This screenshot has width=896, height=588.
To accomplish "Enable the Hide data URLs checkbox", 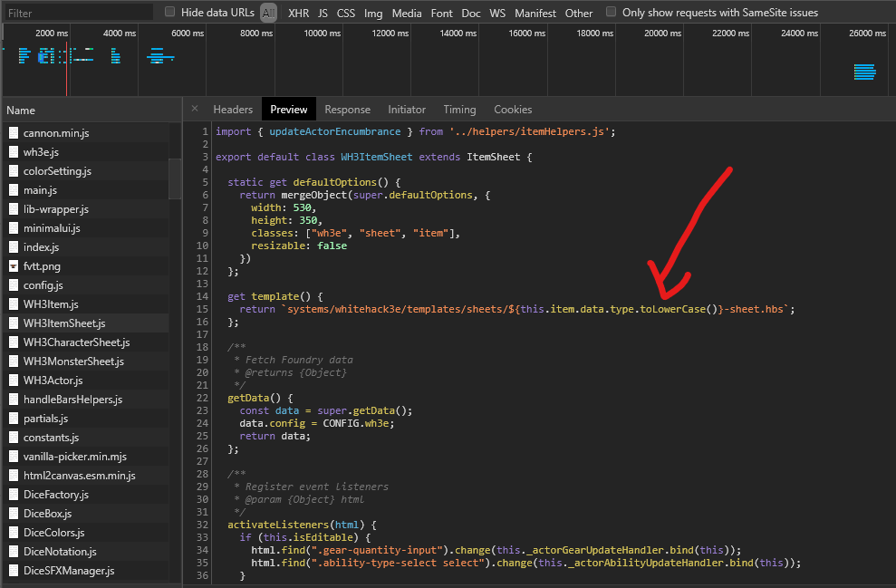I will (x=170, y=13).
